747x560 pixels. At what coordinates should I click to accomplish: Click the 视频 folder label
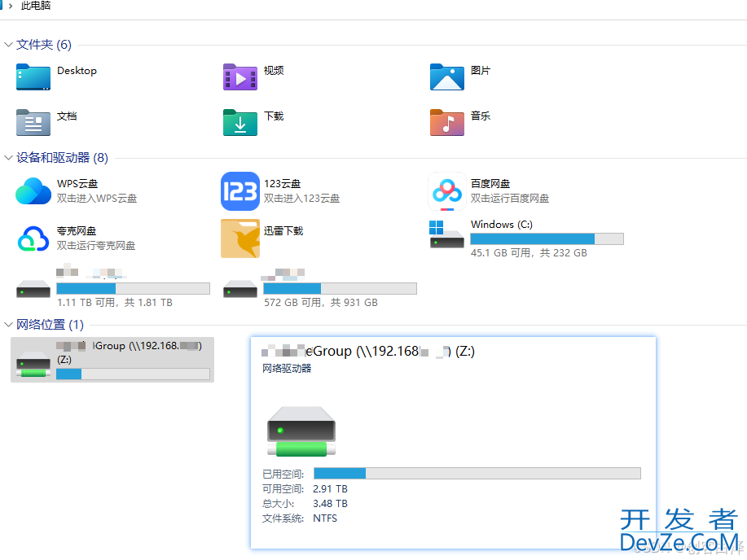point(274,71)
